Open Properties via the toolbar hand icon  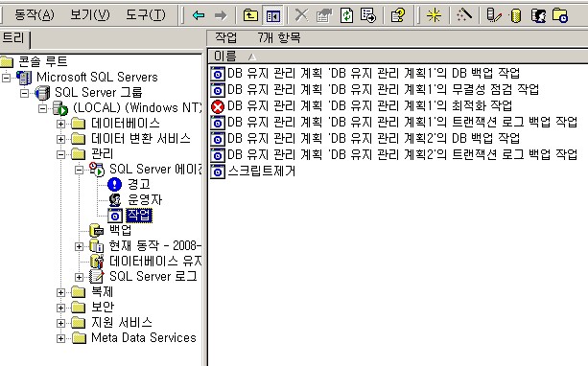point(324,15)
